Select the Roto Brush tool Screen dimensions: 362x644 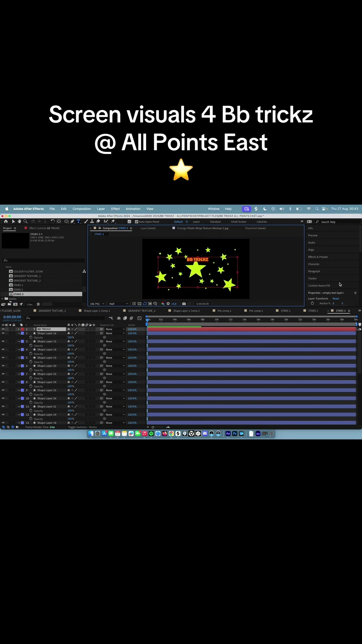point(106,221)
